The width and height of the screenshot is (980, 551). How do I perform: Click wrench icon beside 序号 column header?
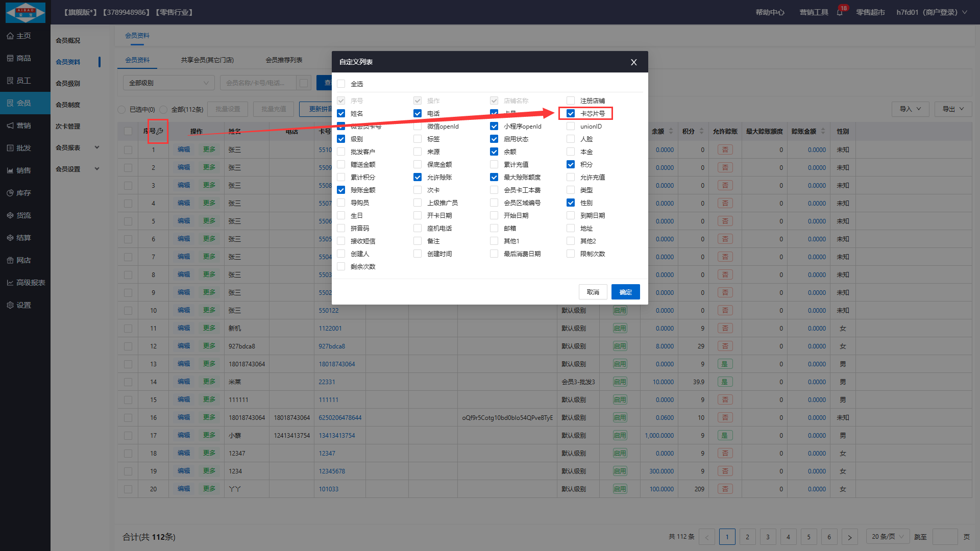click(x=160, y=131)
